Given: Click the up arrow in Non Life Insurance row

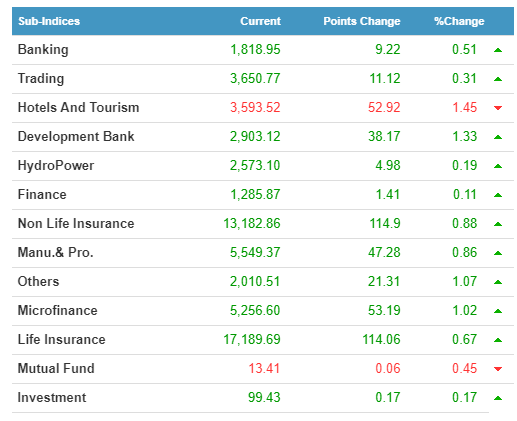Looking at the screenshot, I should point(498,224).
